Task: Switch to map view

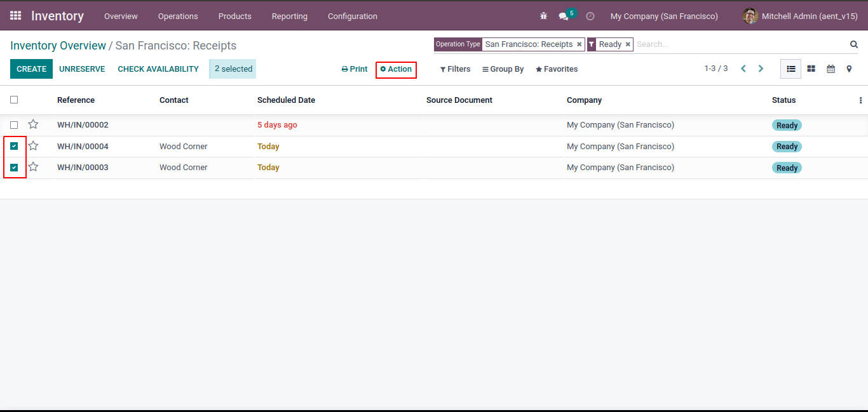Action: point(849,69)
